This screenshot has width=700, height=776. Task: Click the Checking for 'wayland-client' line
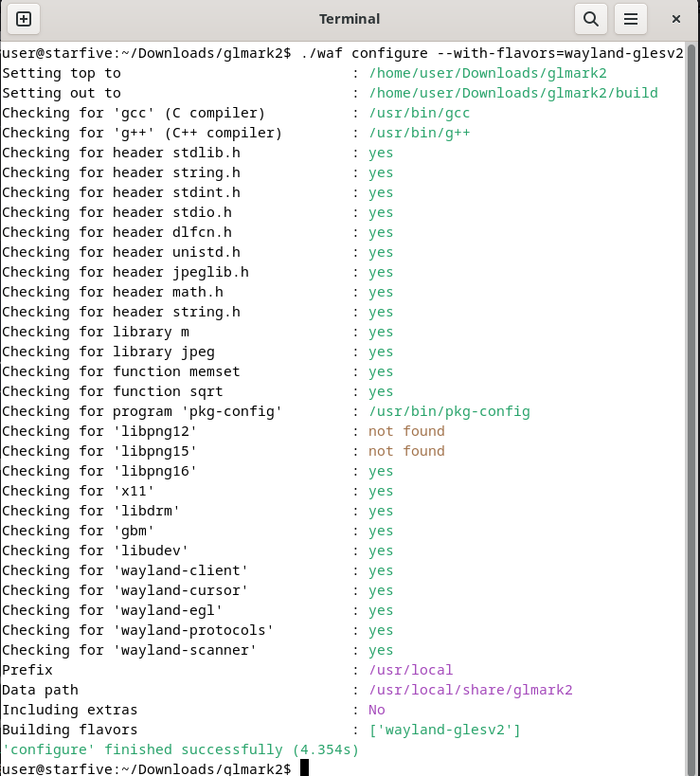click(198, 570)
